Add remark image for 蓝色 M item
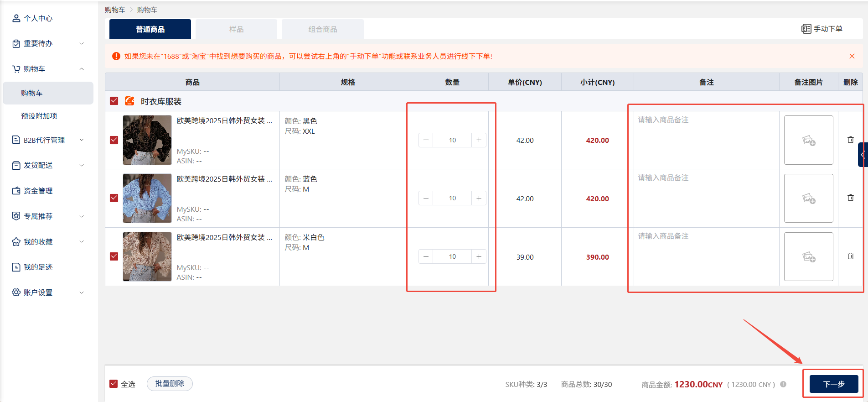Image resolution: width=868 pixels, height=402 pixels. (809, 198)
